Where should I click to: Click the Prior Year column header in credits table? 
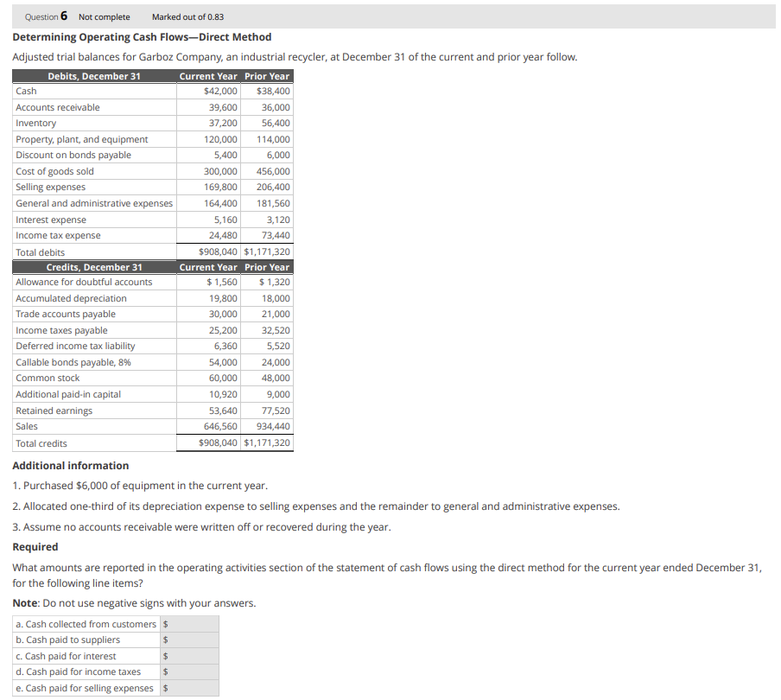267,266
